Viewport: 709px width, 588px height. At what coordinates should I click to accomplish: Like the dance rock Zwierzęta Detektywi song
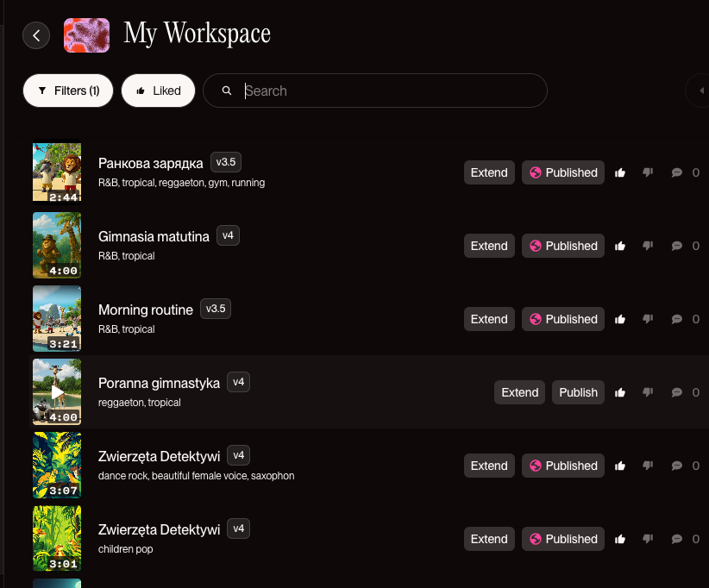620,466
